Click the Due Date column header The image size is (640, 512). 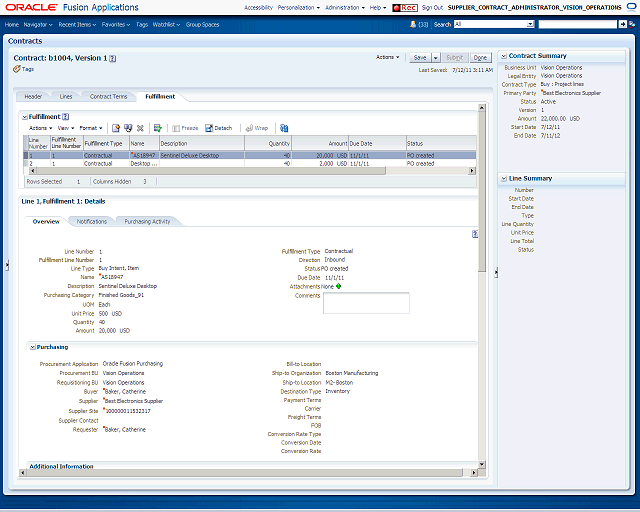click(x=377, y=144)
